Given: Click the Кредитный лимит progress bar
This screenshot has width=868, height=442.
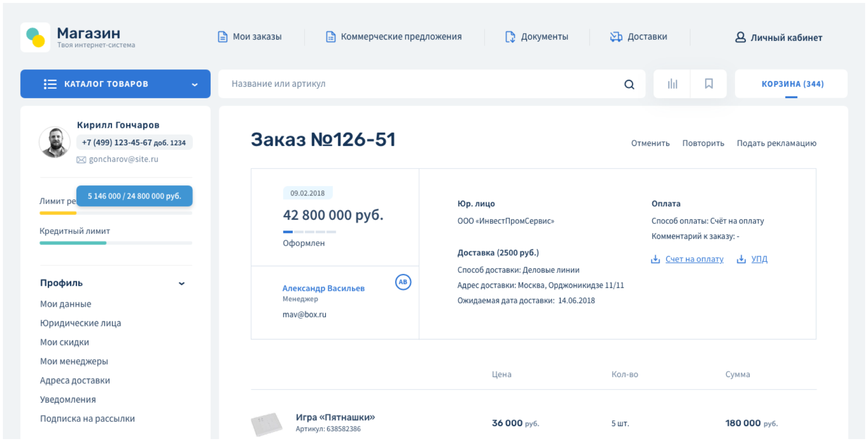Looking at the screenshot, I should coord(115,243).
